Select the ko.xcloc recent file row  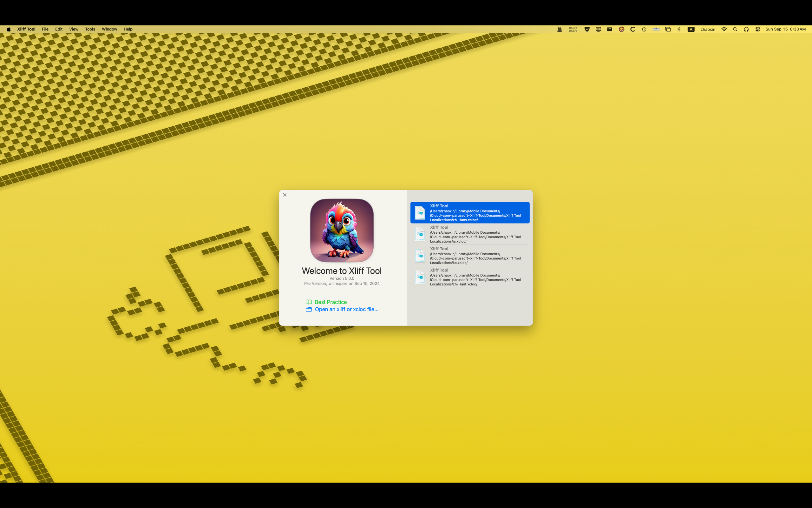pos(470,256)
